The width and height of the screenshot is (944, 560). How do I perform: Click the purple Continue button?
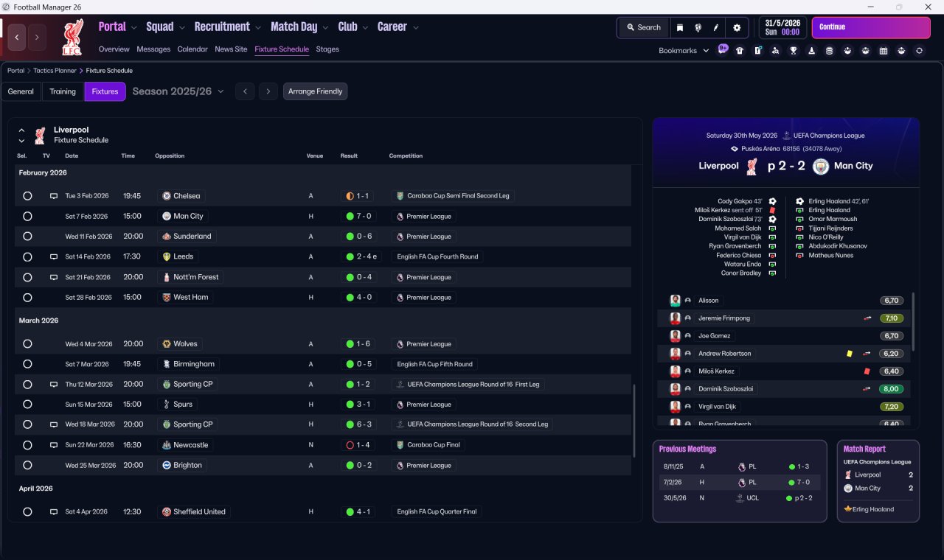(x=871, y=27)
